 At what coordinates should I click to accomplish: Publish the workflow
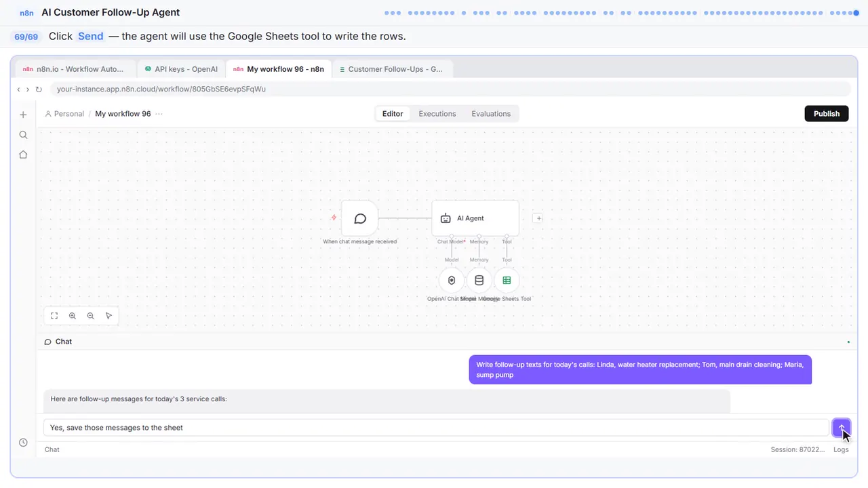coord(827,114)
